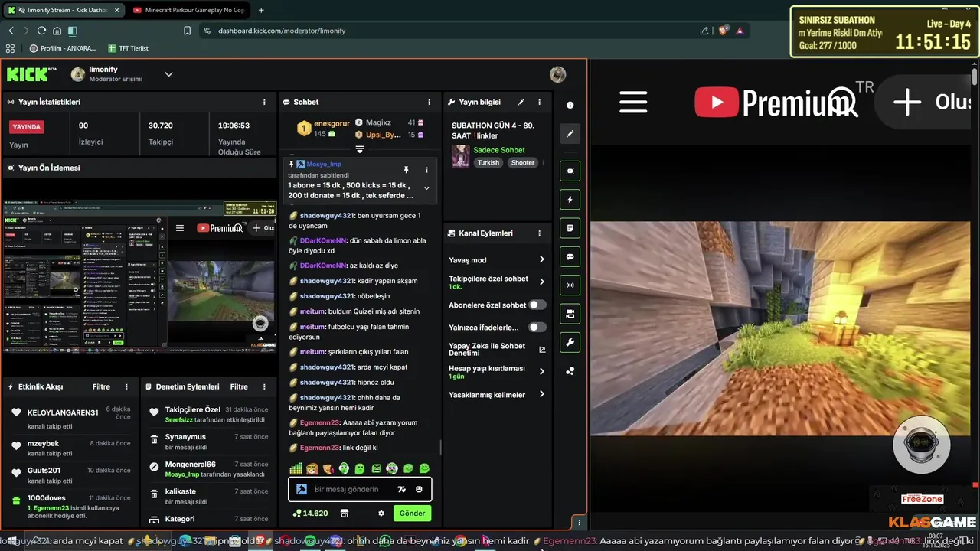Edit stream info with the pencil icon
This screenshot has width=980, height=551.
click(x=521, y=102)
